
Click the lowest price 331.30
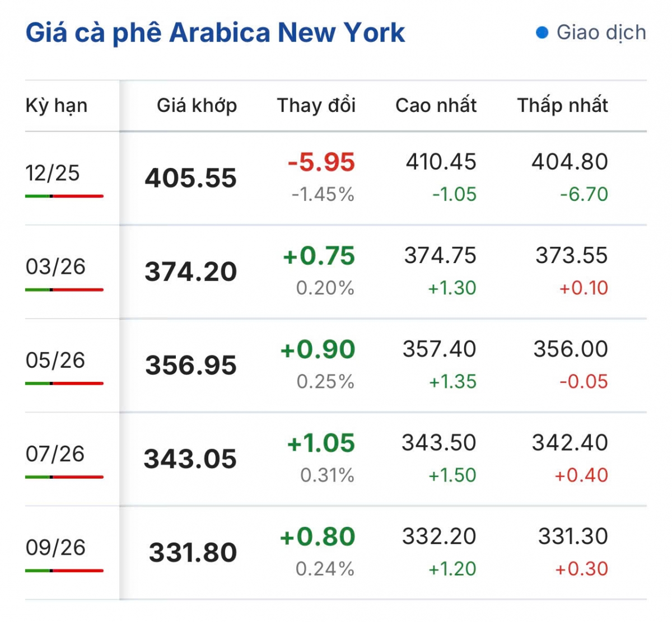573,536
